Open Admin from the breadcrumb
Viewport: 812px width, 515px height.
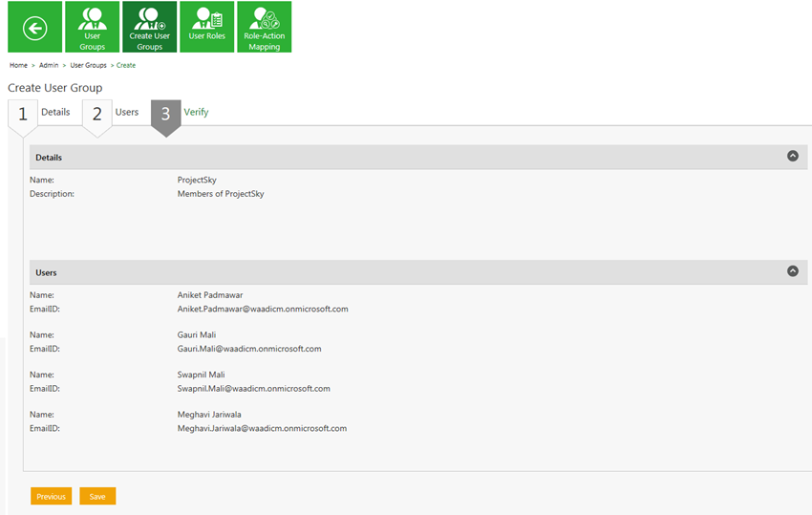pyautogui.click(x=49, y=65)
